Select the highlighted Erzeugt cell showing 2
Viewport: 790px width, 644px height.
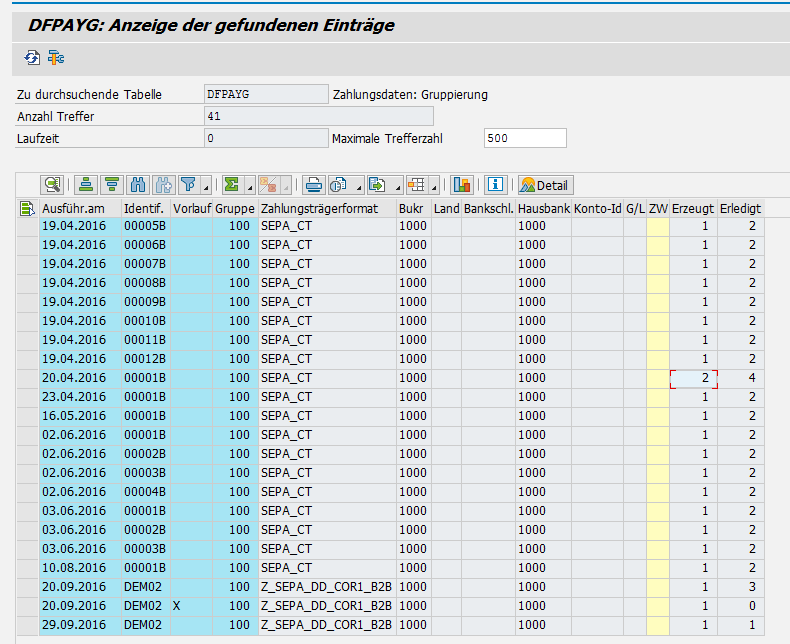point(692,378)
